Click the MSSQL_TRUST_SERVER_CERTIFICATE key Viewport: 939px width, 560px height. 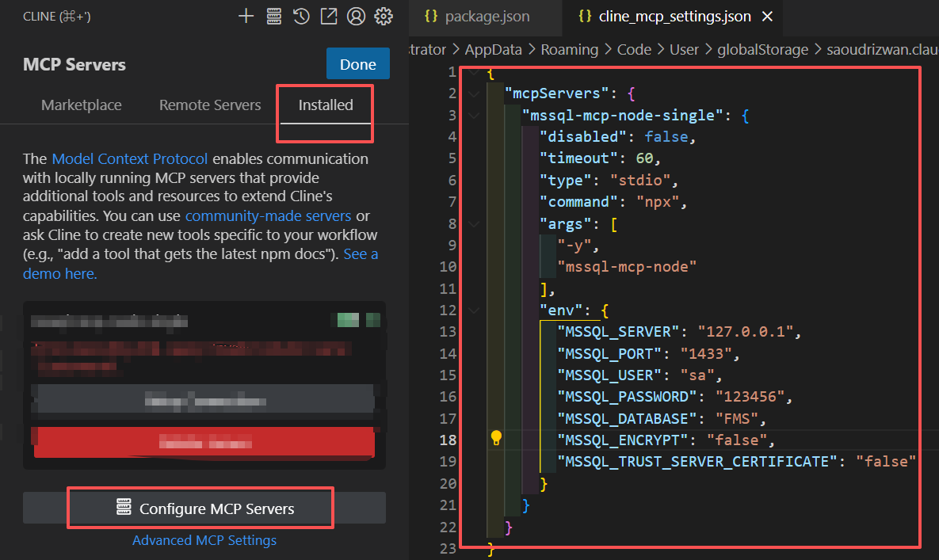click(697, 462)
